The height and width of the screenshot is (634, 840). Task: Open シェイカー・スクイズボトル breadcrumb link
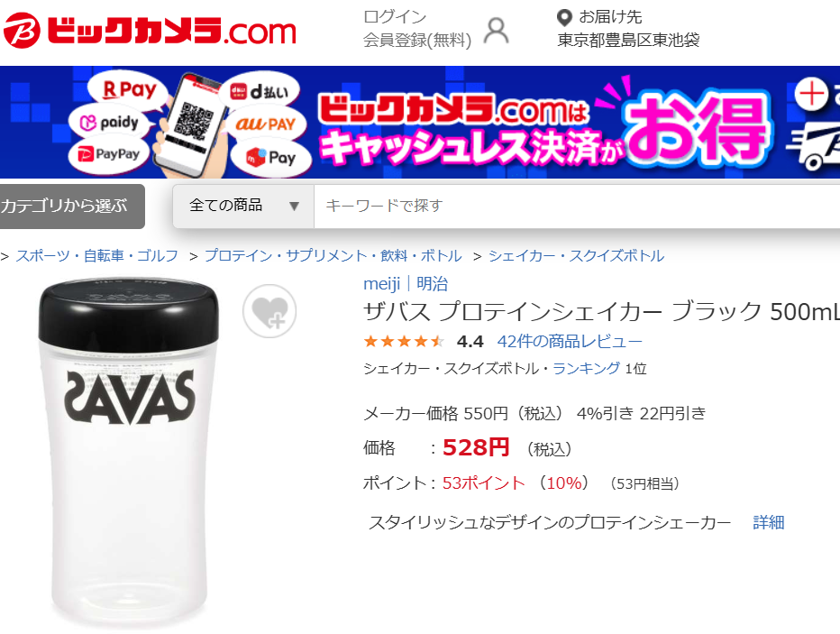tap(577, 255)
